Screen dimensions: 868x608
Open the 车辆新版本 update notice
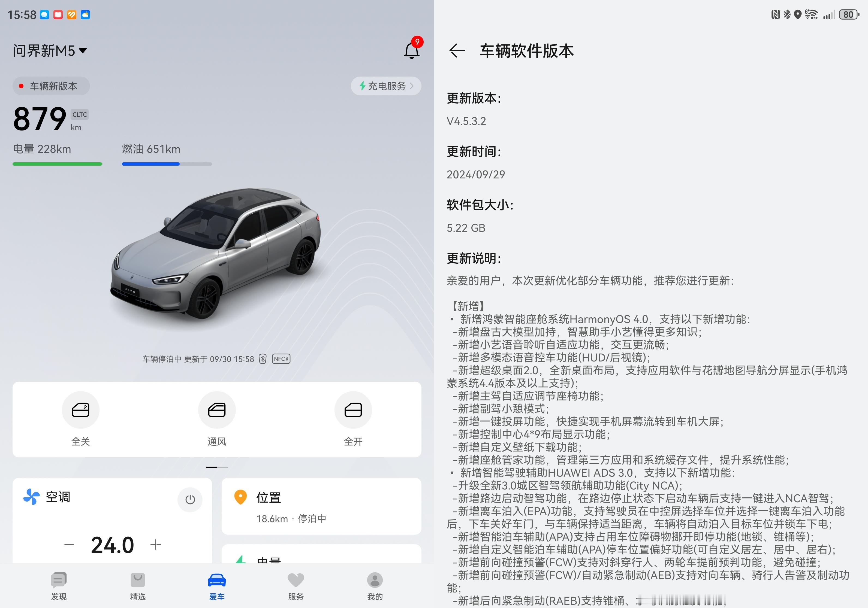point(51,86)
